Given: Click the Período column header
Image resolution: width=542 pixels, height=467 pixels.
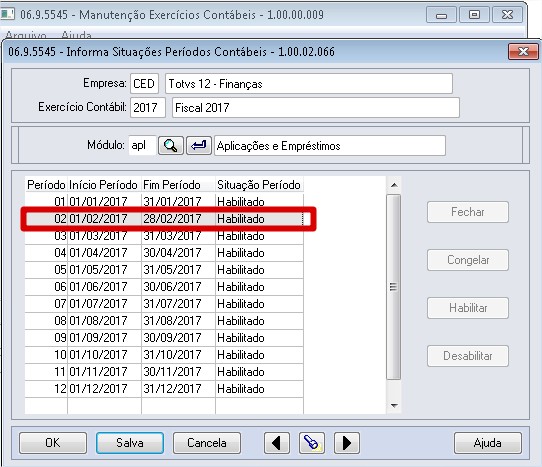Looking at the screenshot, I should pyautogui.click(x=46, y=185).
